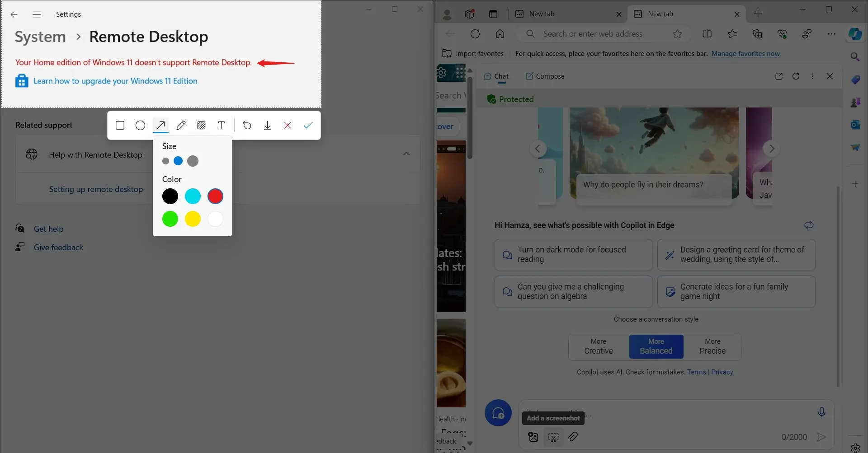Click Learn how to upgrade your Windows 11 Edition
This screenshot has height=453, width=868.
(116, 81)
